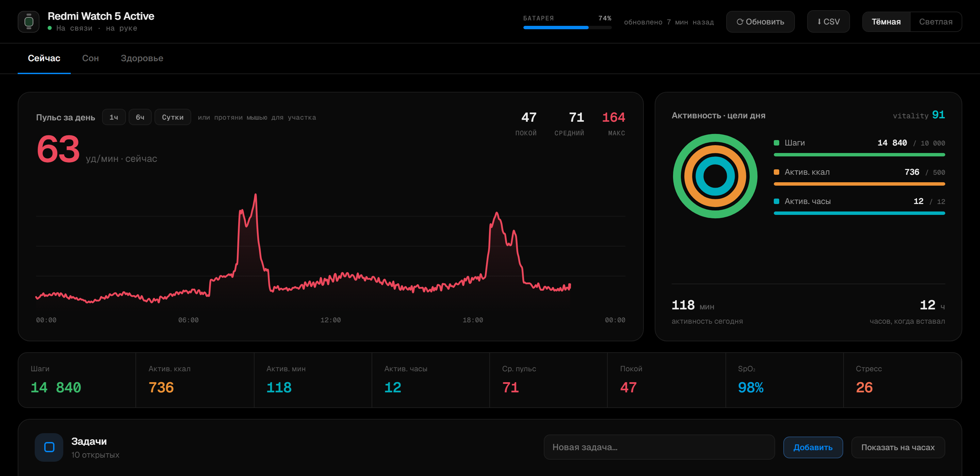Screen dimensions: 980x476
Task: Click the Redmi Watch device icon
Action: pyautogui.click(x=29, y=22)
